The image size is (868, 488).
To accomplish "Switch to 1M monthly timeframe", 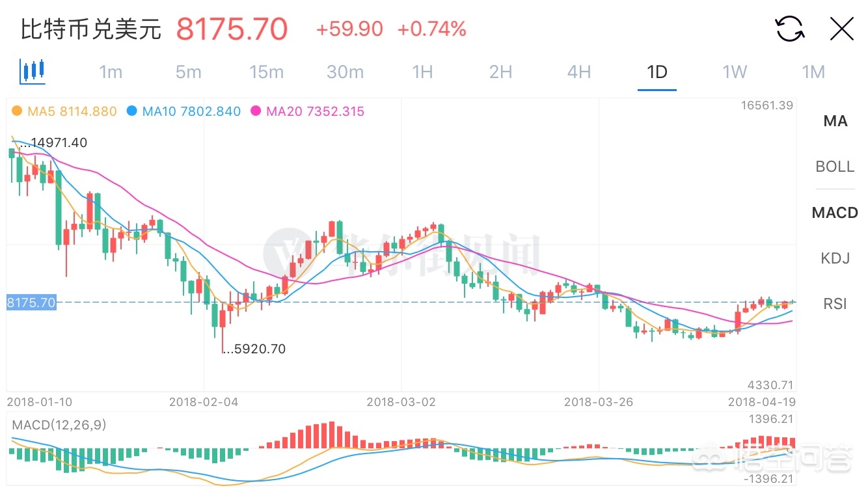I will click(x=813, y=72).
